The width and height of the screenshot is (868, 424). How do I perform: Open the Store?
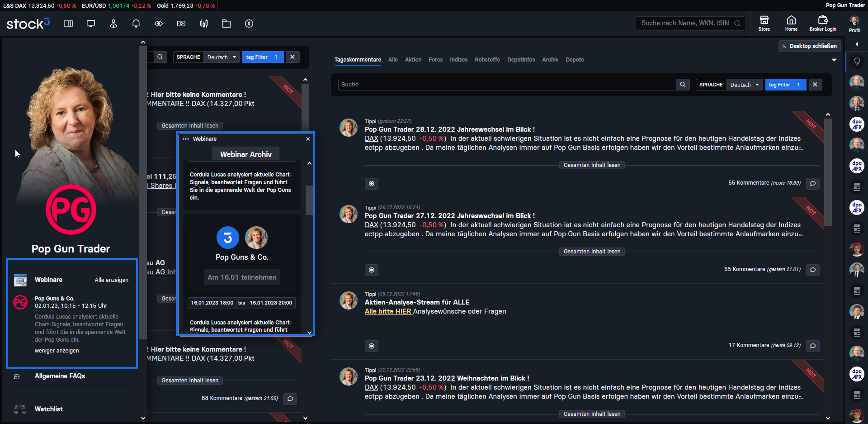coord(764,24)
